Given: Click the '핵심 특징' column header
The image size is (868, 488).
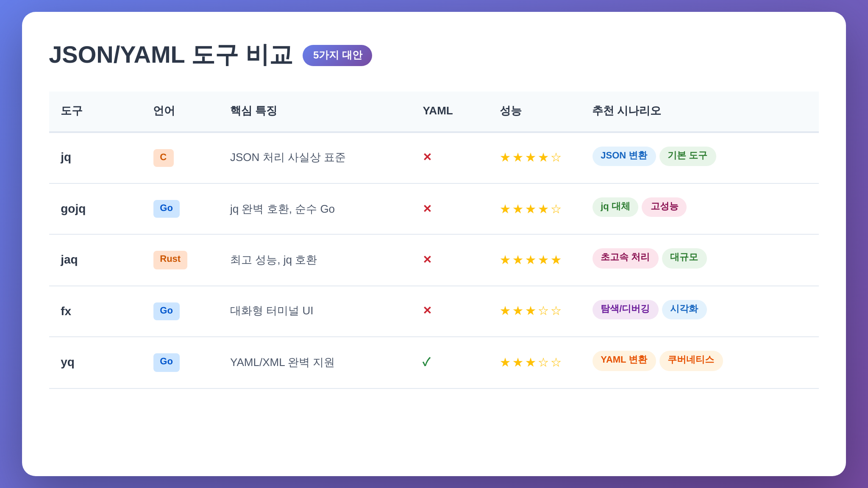Looking at the screenshot, I should point(253,111).
